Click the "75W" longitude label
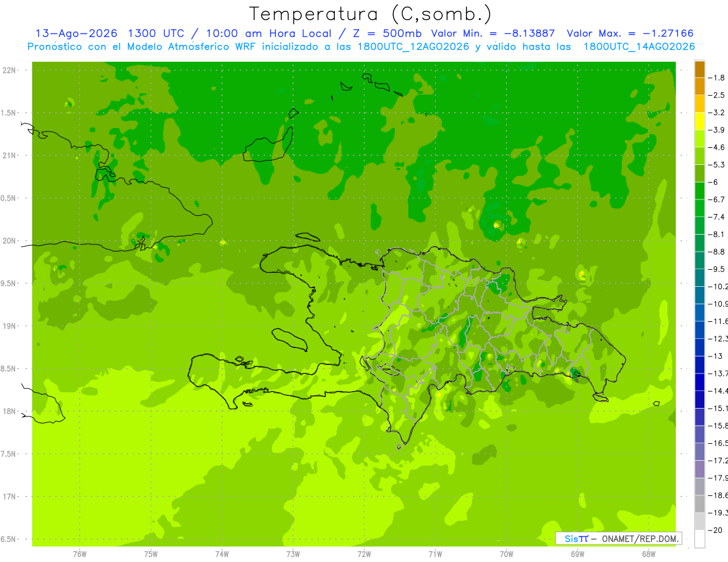The width and height of the screenshot is (728, 562). (x=151, y=554)
